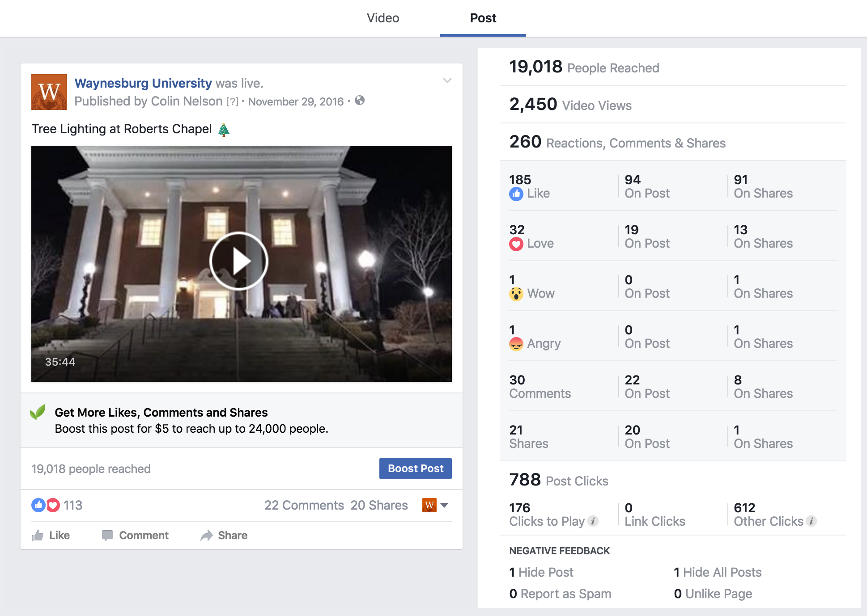
Task: Click the video duration 35:44 label
Action: pyautogui.click(x=60, y=362)
